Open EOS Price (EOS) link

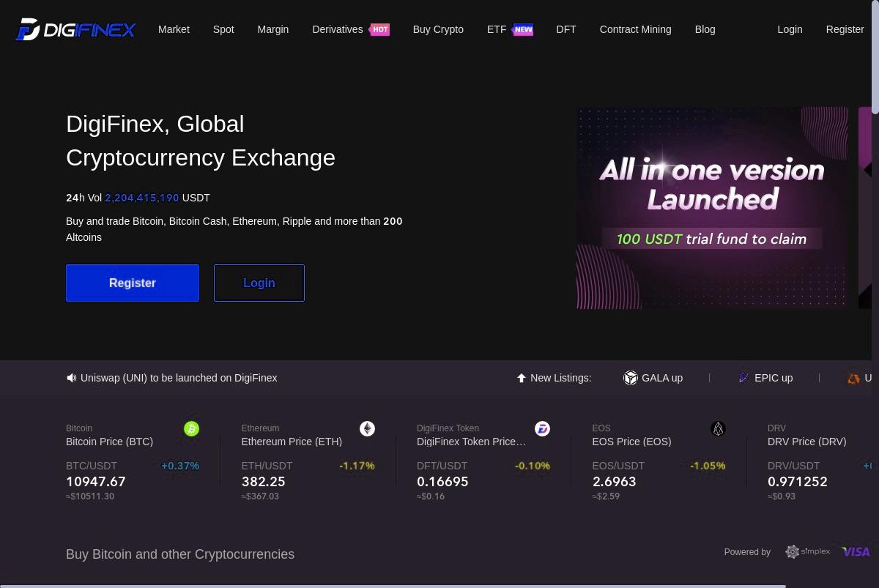click(x=631, y=442)
